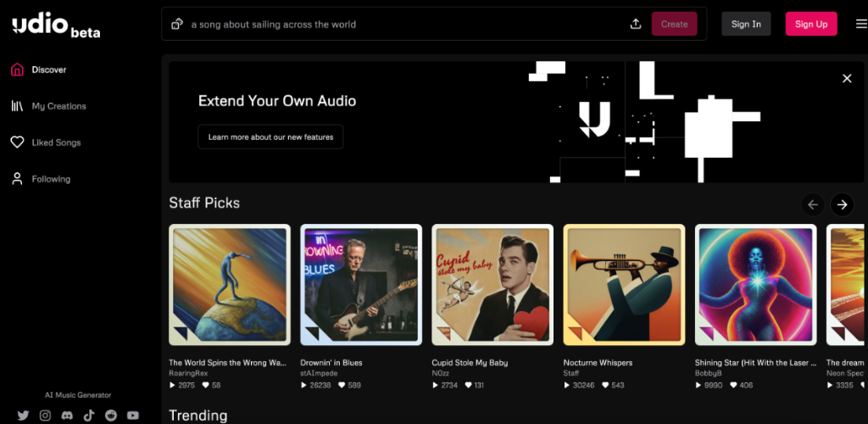Screen dimensions: 868x424
Task: Click the dice icon in the prompt bar
Action: pyautogui.click(x=177, y=24)
